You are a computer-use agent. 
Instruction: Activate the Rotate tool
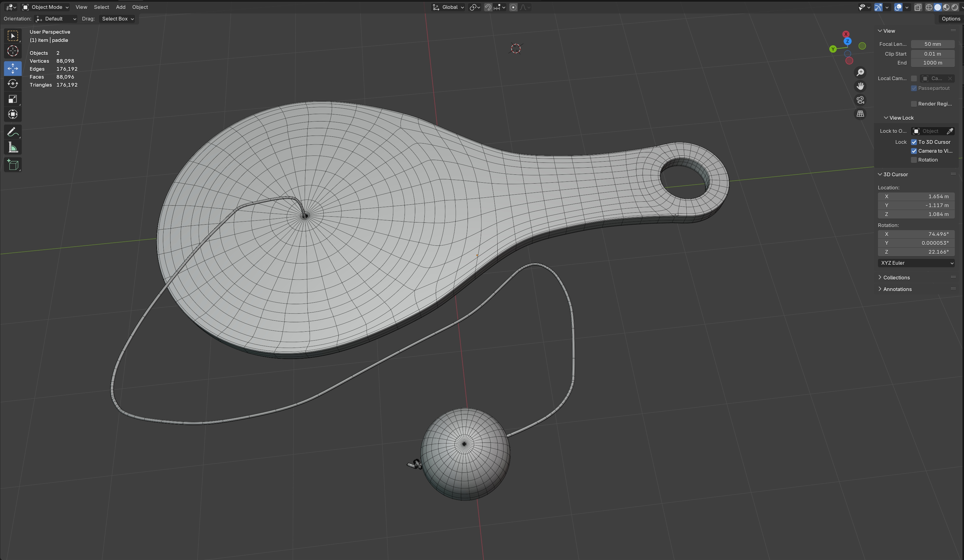13,84
